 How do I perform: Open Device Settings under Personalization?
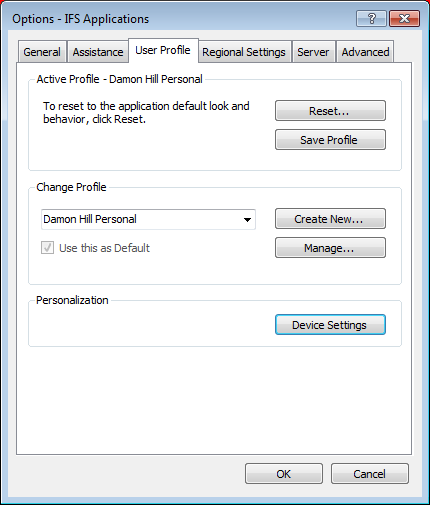click(x=330, y=325)
